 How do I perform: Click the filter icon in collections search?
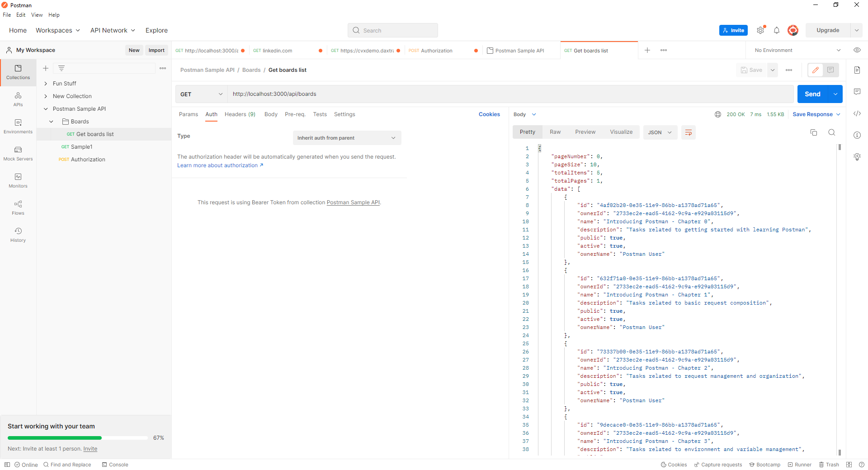(x=61, y=68)
